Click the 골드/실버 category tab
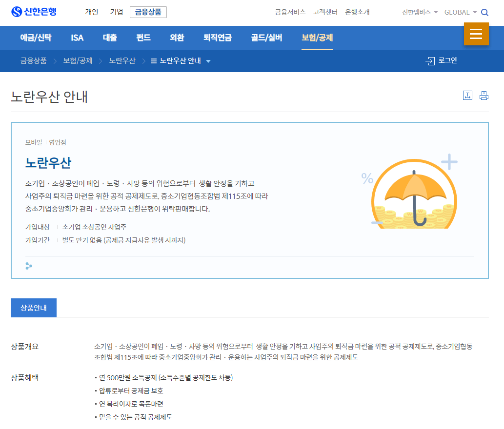 [x=266, y=38]
